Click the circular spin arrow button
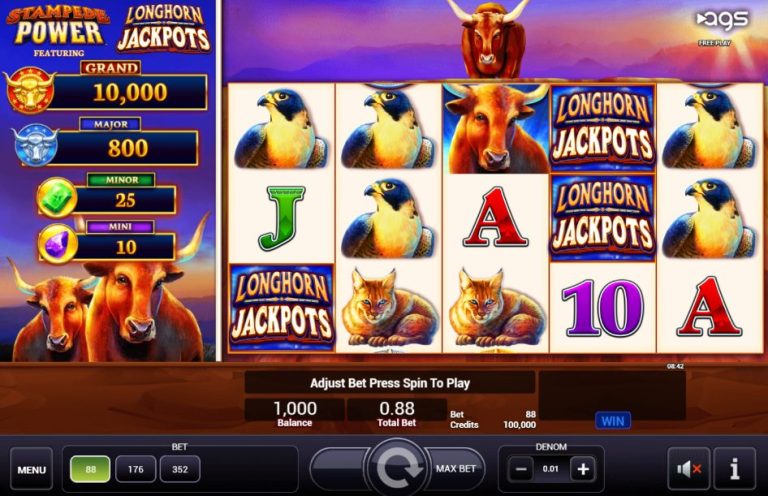The height and width of the screenshot is (496, 768). click(x=397, y=468)
